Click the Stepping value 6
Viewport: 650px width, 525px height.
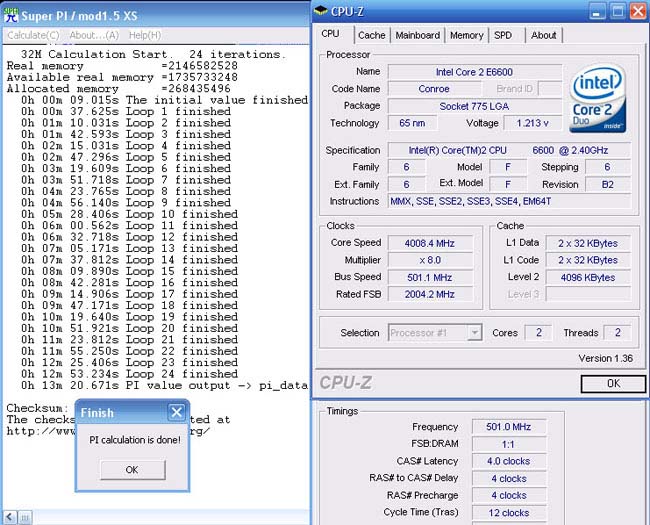coord(608,167)
